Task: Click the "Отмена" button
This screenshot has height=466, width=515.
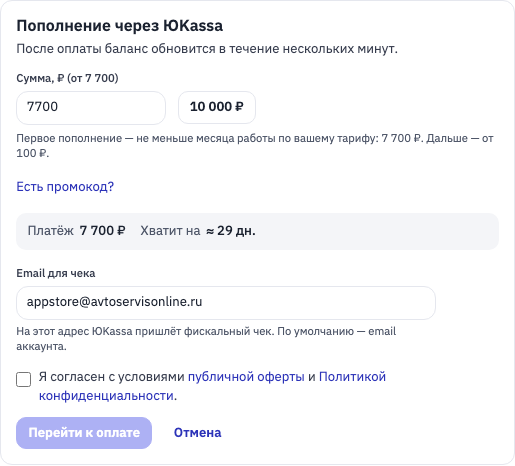Action: click(197, 433)
